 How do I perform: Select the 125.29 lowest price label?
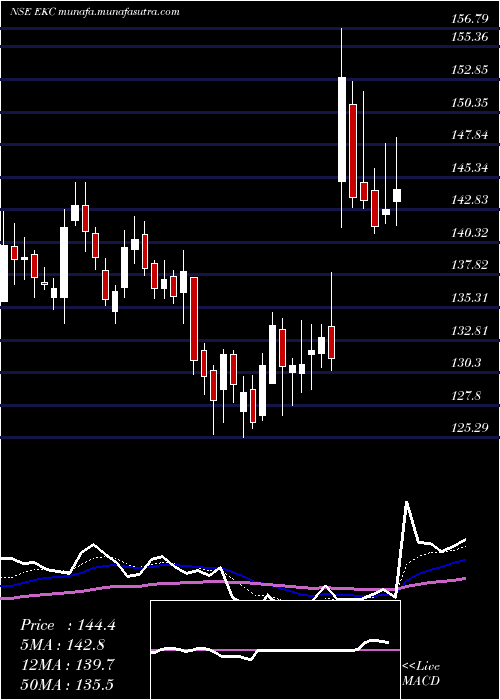[470, 428]
